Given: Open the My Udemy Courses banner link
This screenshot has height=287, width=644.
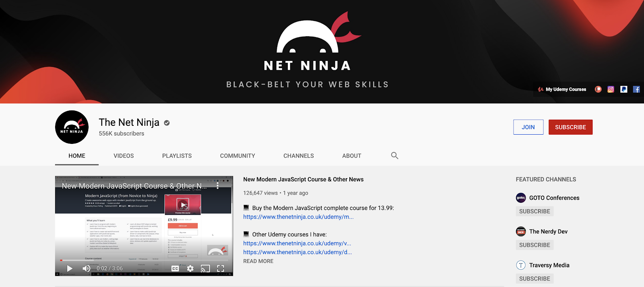Looking at the screenshot, I should [562, 89].
